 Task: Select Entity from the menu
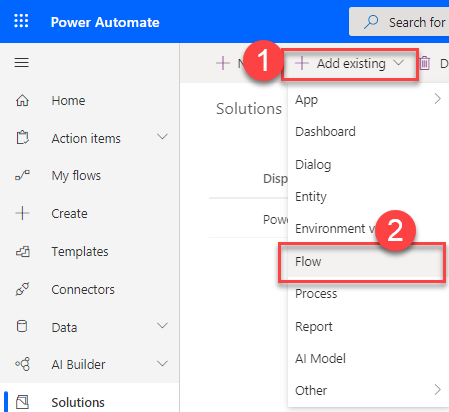pyautogui.click(x=368, y=196)
